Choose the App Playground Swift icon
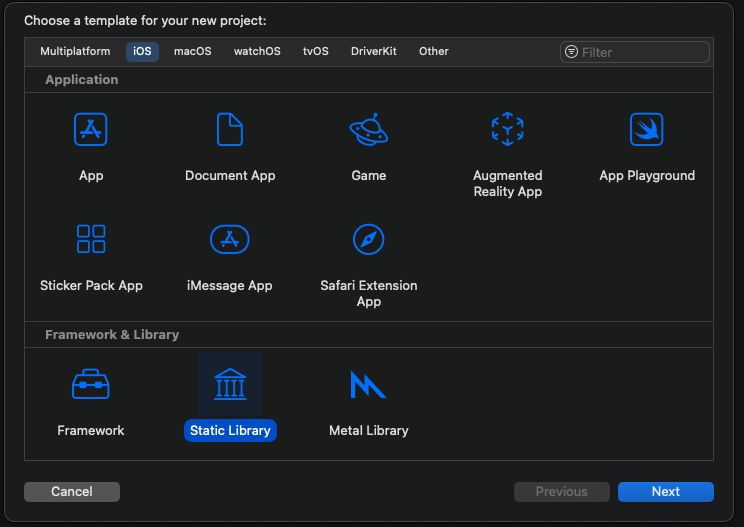The width and height of the screenshot is (744, 527). 646,129
